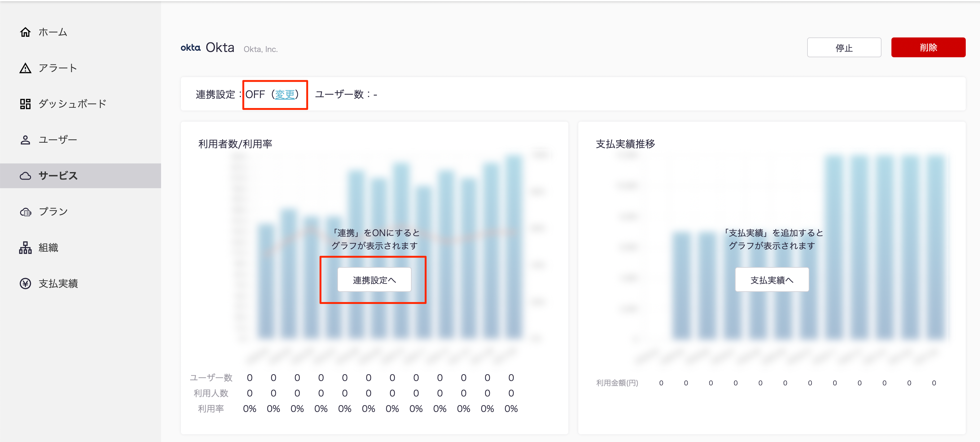Screen dimensions: 980x442
Task: Open the ホーム menu item
Action: [x=53, y=32]
